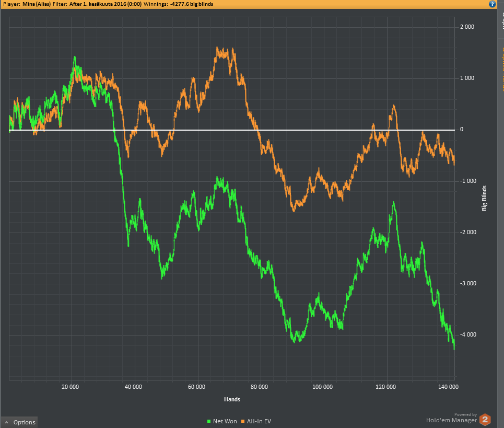Click the 100 000 x-axis label
The image size is (504, 428).
pos(322,387)
